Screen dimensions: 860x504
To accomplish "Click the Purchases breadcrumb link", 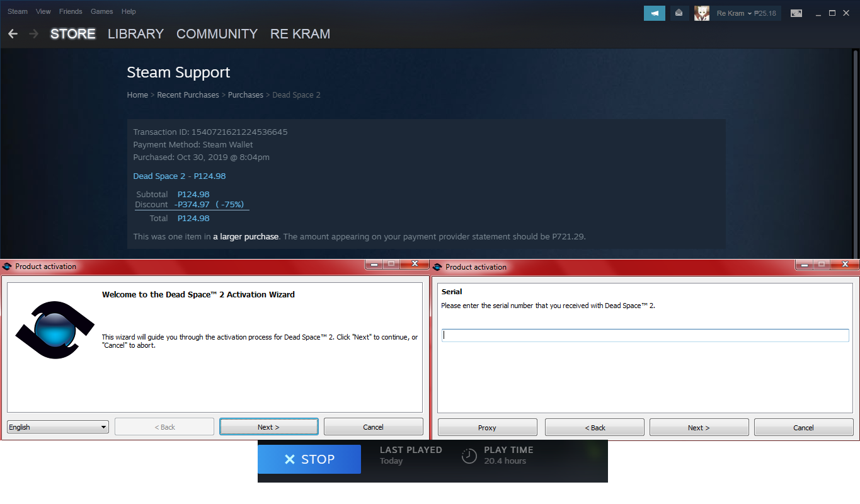I will tap(246, 95).
